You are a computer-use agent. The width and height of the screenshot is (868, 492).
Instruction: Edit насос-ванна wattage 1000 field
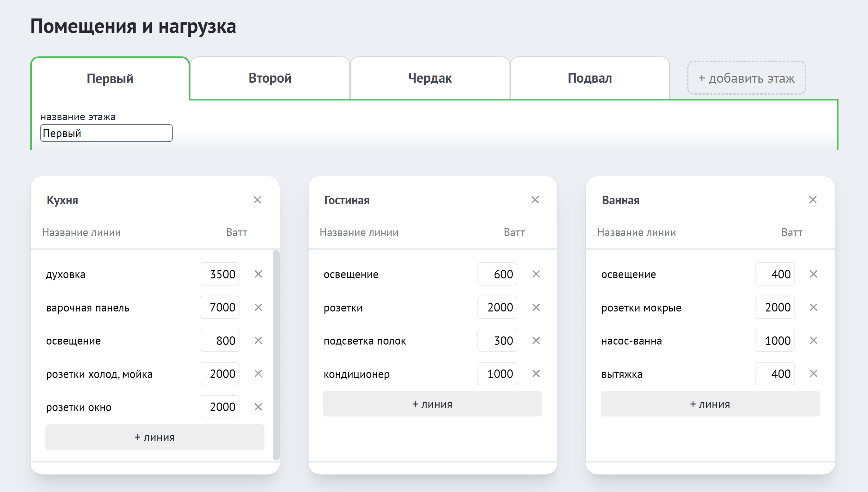click(775, 341)
